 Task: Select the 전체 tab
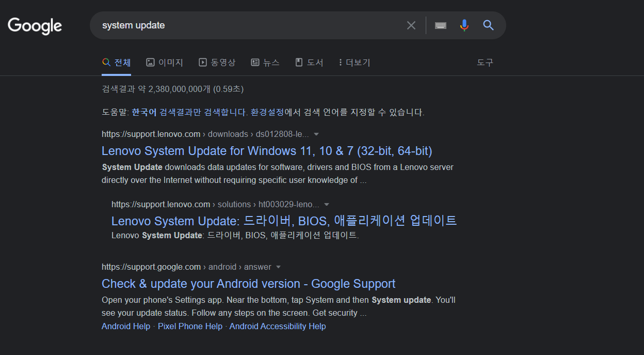(x=117, y=63)
